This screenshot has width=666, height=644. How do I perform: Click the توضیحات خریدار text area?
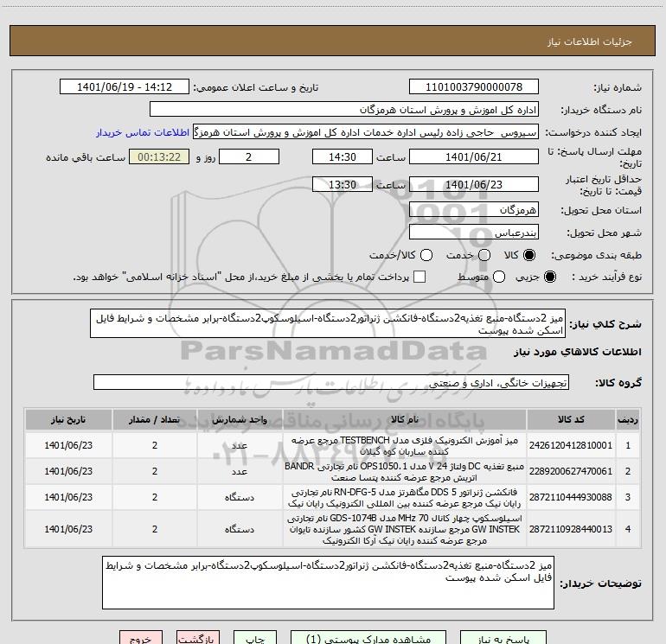[x=329, y=583]
